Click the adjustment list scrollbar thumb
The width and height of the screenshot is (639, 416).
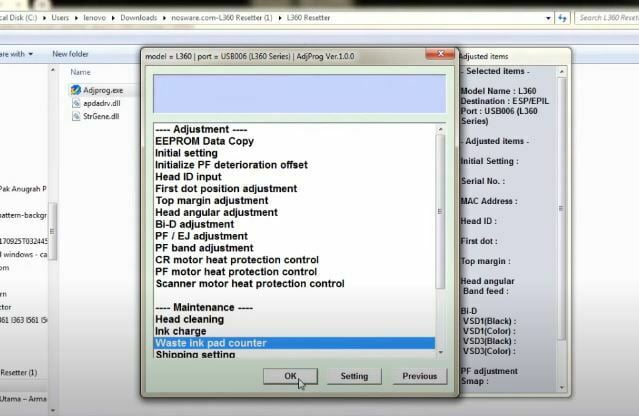tap(440, 211)
